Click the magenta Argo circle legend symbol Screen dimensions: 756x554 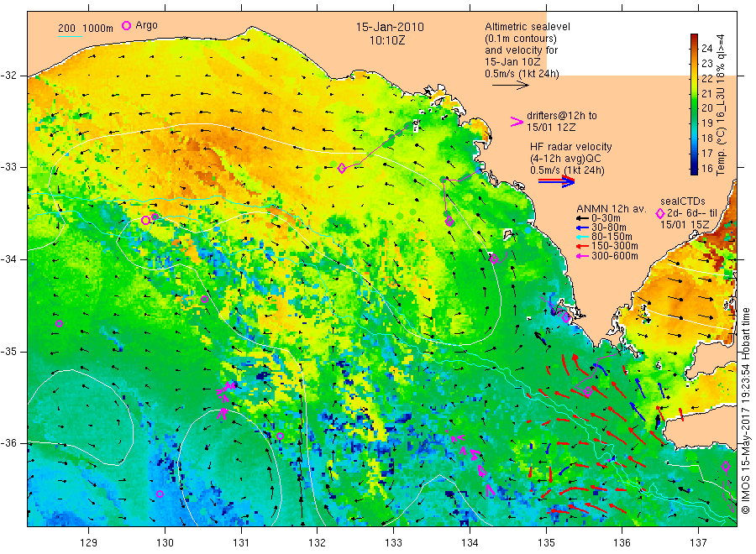126,25
